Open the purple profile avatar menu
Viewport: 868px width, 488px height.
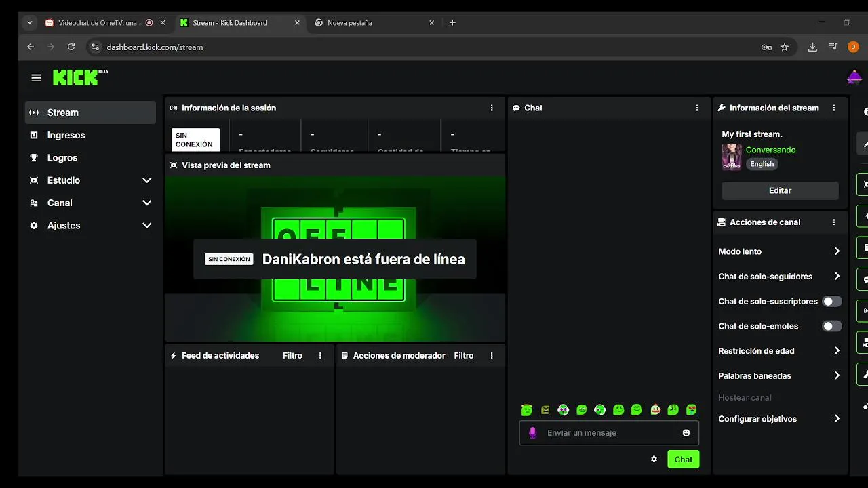(854, 77)
